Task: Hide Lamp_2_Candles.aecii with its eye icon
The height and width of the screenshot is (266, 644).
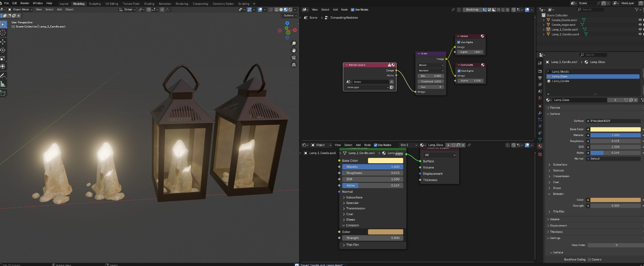Action: pos(640,34)
